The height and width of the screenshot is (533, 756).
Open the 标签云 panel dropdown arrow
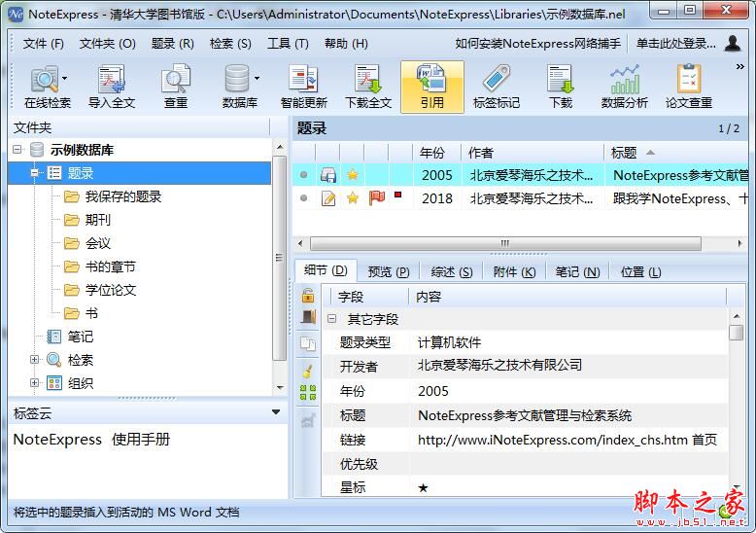[x=276, y=412]
